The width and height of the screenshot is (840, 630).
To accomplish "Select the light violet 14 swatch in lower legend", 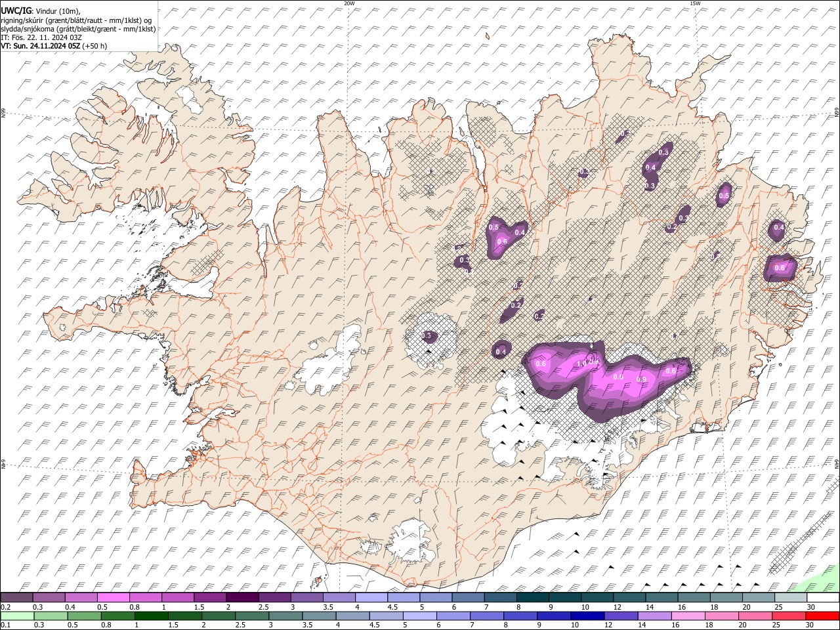I will 655,616.
